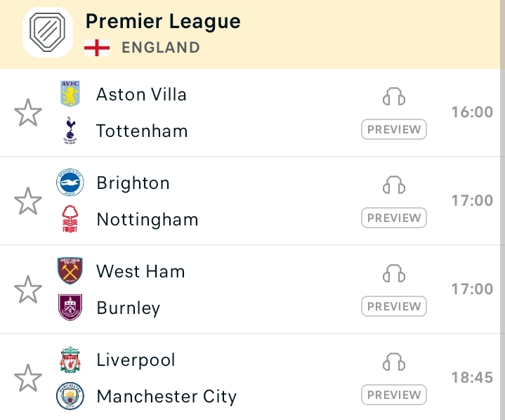Favorite the Aston Villa vs Tottenham match
505x420 pixels.
pos(28,112)
